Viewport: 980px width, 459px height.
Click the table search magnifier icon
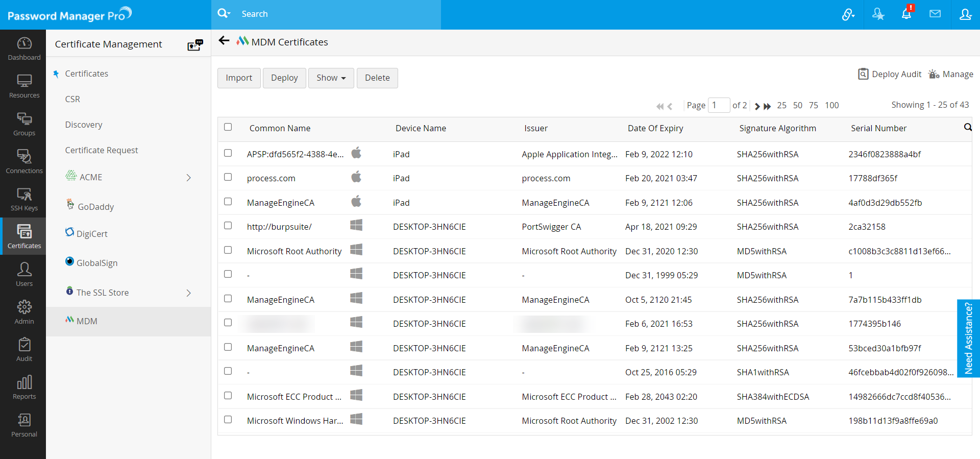click(x=967, y=127)
